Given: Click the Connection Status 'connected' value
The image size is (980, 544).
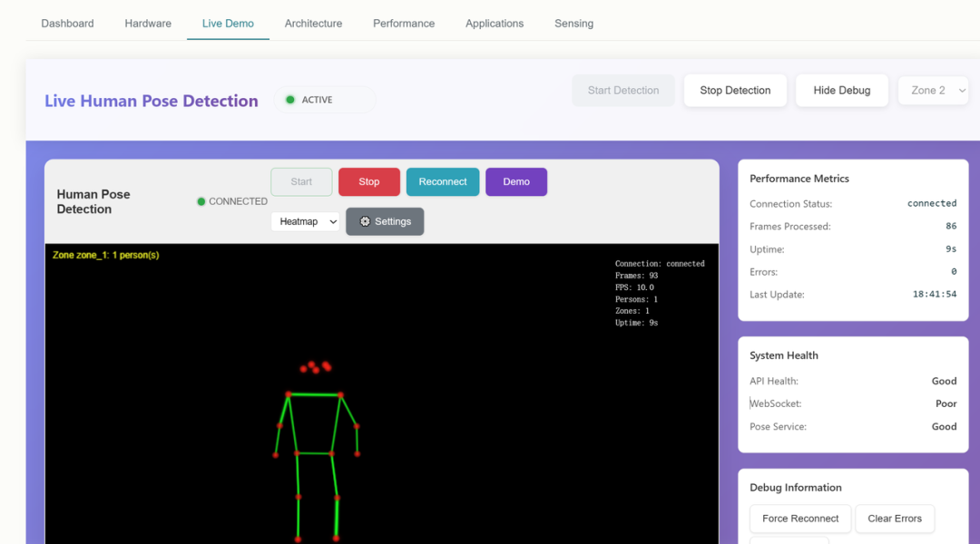Looking at the screenshot, I should click(x=932, y=204).
